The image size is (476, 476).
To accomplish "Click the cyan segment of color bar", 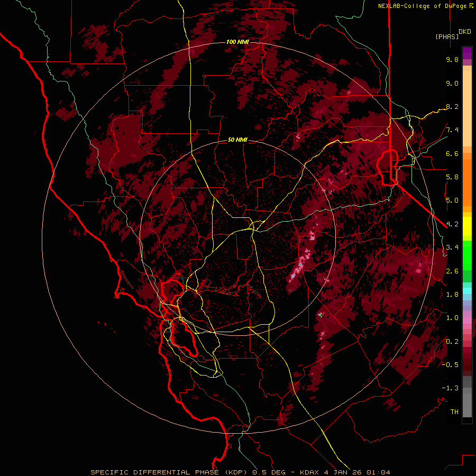I will 467,291.
